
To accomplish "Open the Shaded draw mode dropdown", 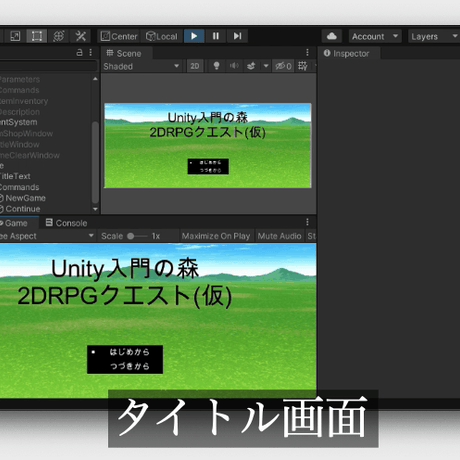I will [x=142, y=66].
